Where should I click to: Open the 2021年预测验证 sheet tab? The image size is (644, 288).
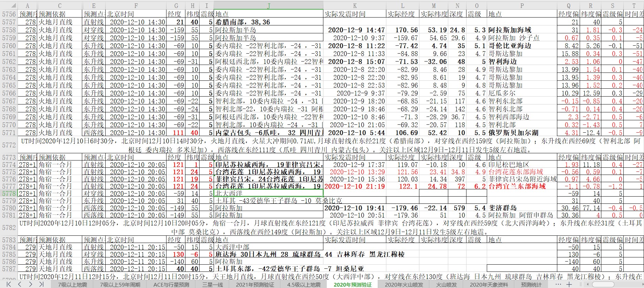click(x=255, y=285)
